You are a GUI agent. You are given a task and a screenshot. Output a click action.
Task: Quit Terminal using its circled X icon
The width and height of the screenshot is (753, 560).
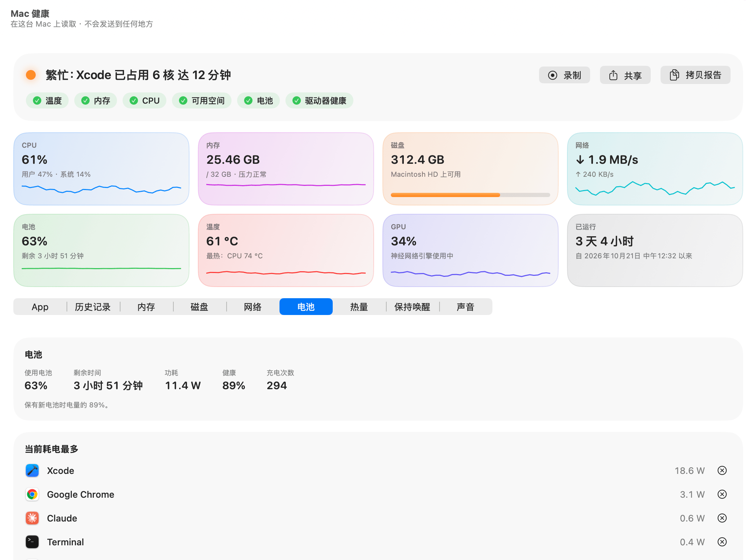[722, 542]
